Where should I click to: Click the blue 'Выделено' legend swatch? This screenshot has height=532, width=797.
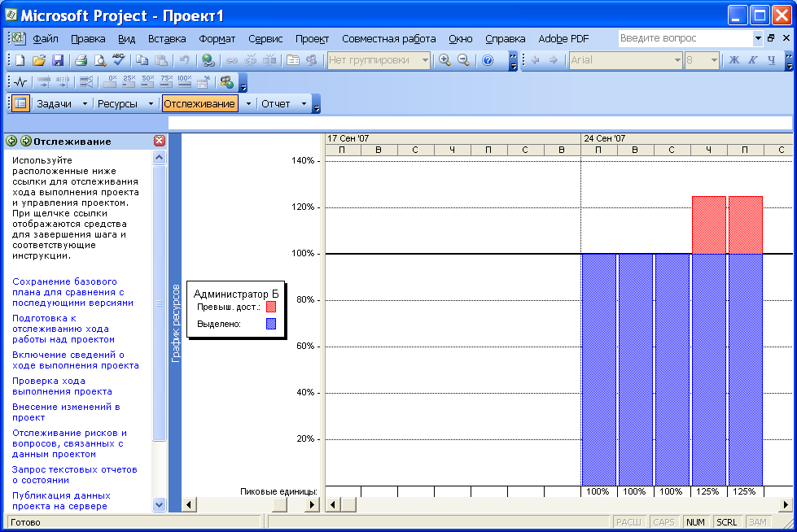coord(271,324)
